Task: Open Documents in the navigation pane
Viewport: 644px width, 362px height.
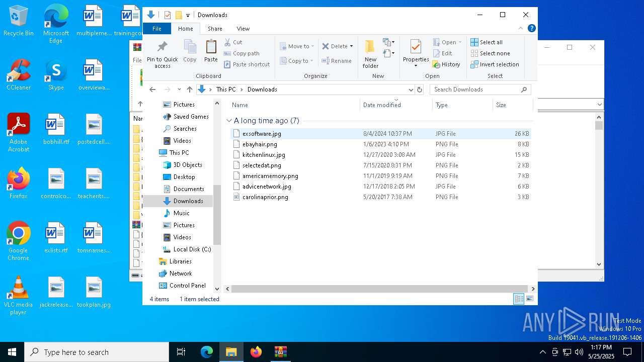Action: [189, 189]
